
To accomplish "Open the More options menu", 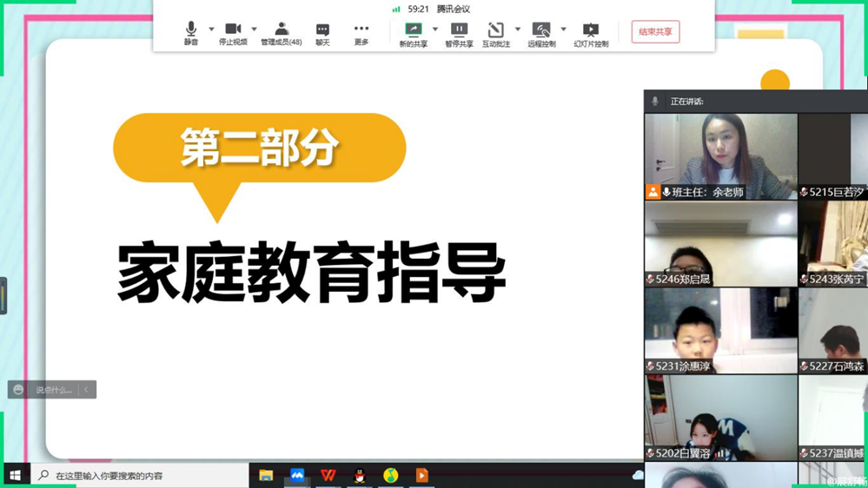I will tap(361, 34).
